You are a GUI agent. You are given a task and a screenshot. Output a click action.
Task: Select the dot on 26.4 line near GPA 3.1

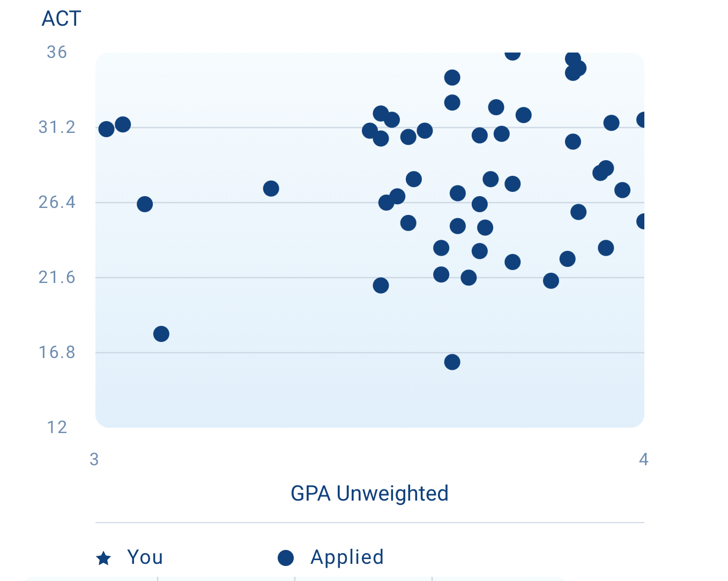[145, 204]
